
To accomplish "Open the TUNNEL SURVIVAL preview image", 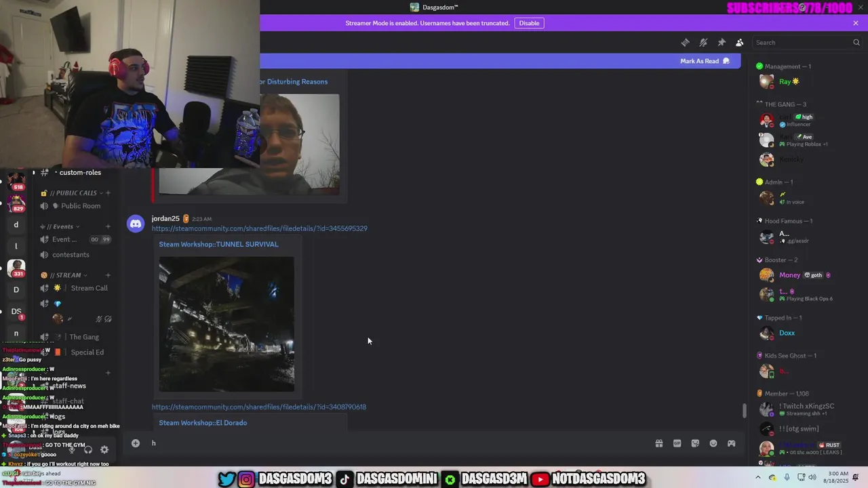I will [x=226, y=324].
